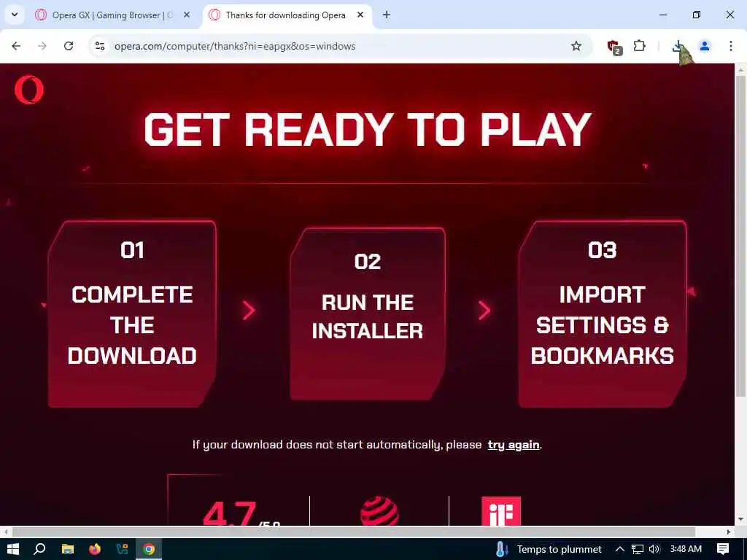Viewport: 747px width, 560px height.
Task: Select the Thanks for downloading Opera tab
Action: click(x=286, y=15)
